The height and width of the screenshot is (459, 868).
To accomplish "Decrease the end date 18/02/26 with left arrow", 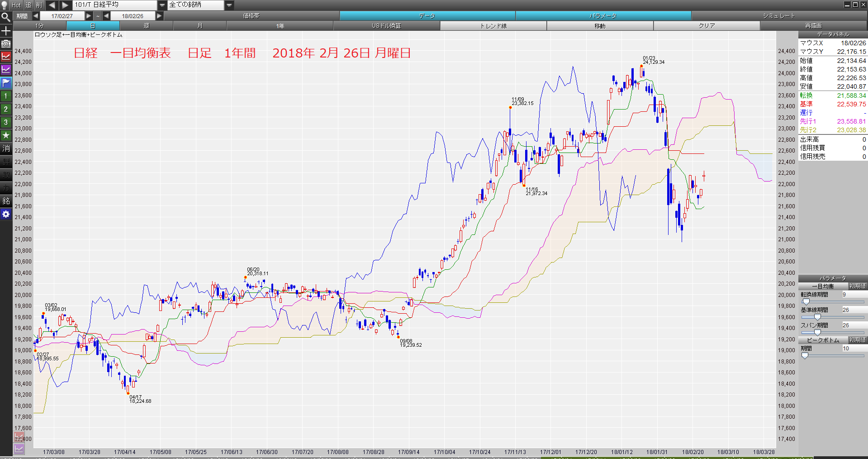I will point(106,16).
